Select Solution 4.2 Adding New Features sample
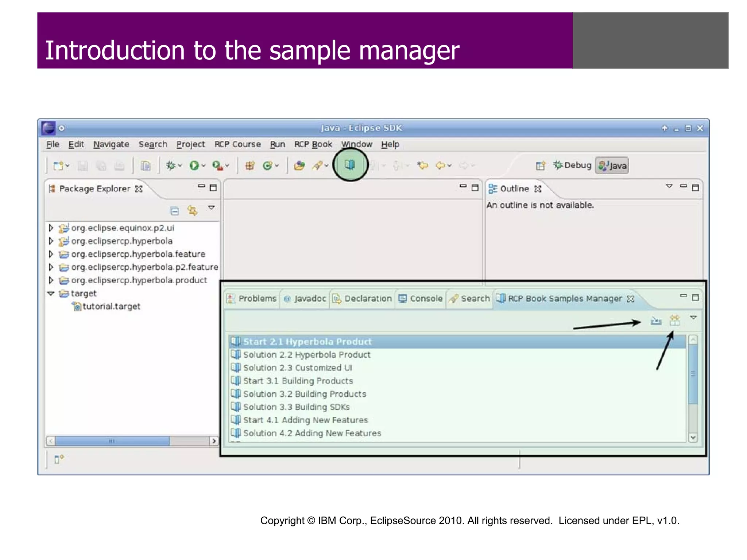The height and width of the screenshot is (560, 747). coord(457,433)
